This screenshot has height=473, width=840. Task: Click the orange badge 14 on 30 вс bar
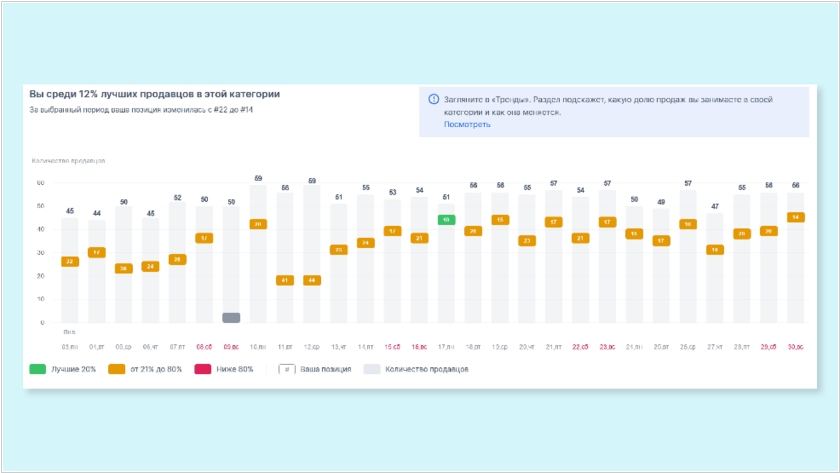point(795,217)
